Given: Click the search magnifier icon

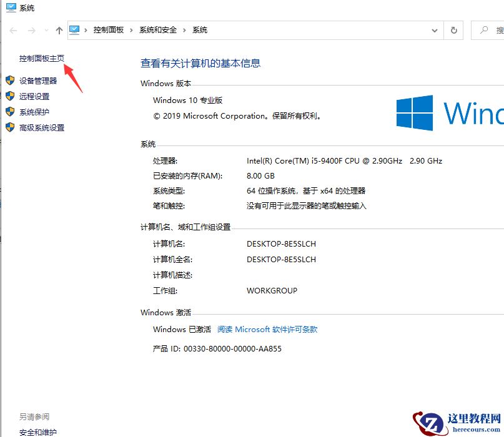Looking at the screenshot, I should [x=485, y=29].
